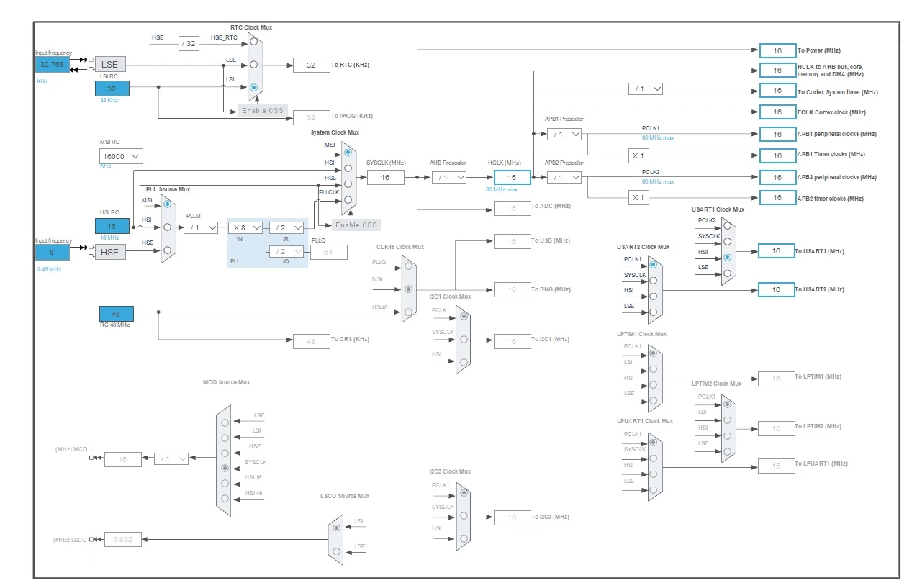This screenshot has width=912, height=588.
Task: Select HSI 48 in the MCO Source Mux
Action: tap(225, 498)
